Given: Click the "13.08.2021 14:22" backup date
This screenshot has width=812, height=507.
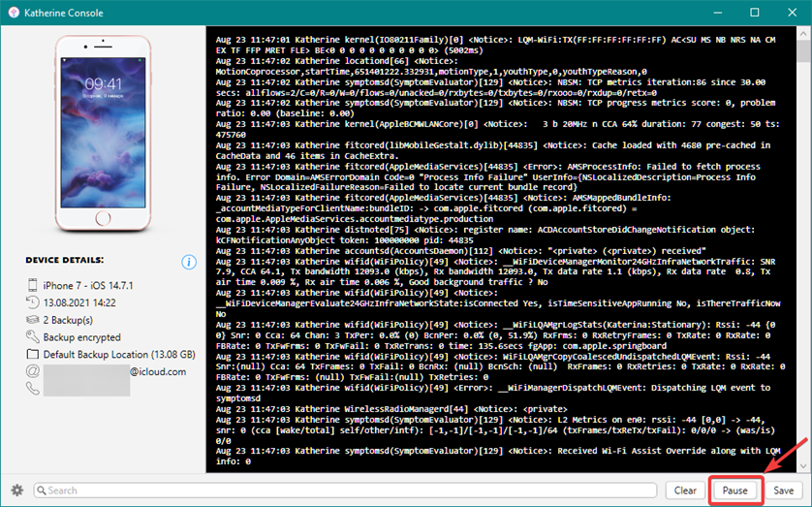Looking at the screenshot, I should point(79,302).
